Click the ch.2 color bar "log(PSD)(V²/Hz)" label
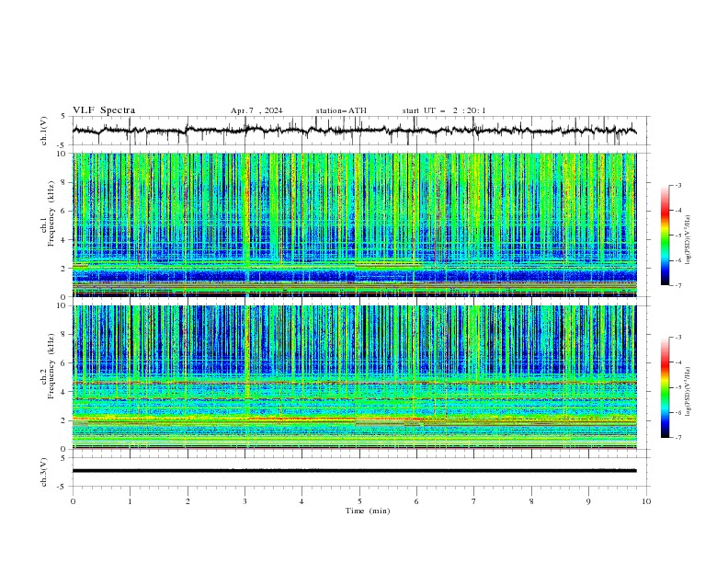 689,391
